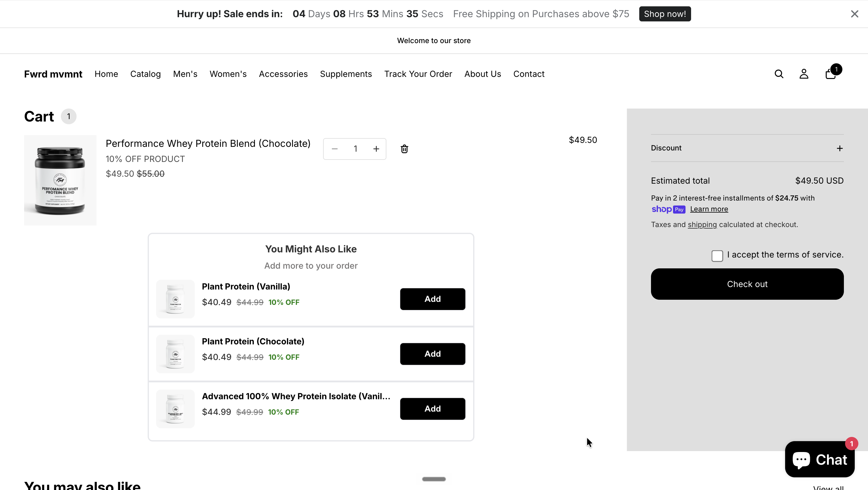Open the Supplements menu item
The height and width of the screenshot is (490, 868).
pyautogui.click(x=346, y=74)
